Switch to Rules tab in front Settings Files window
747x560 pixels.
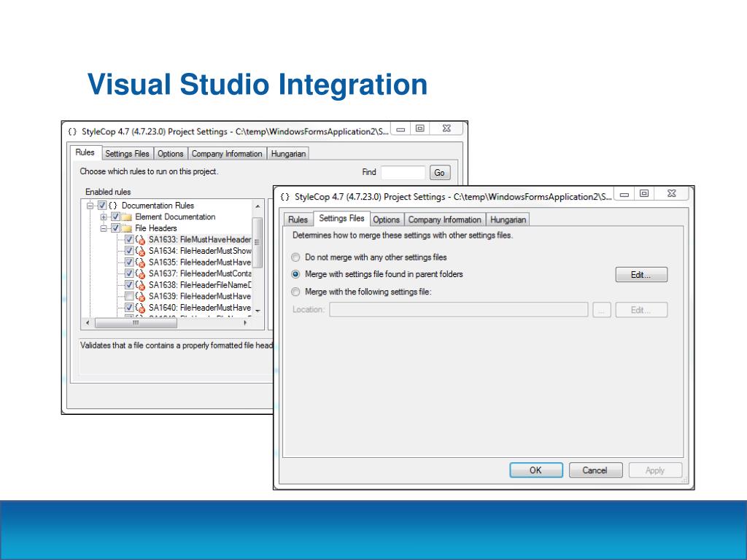[298, 219]
